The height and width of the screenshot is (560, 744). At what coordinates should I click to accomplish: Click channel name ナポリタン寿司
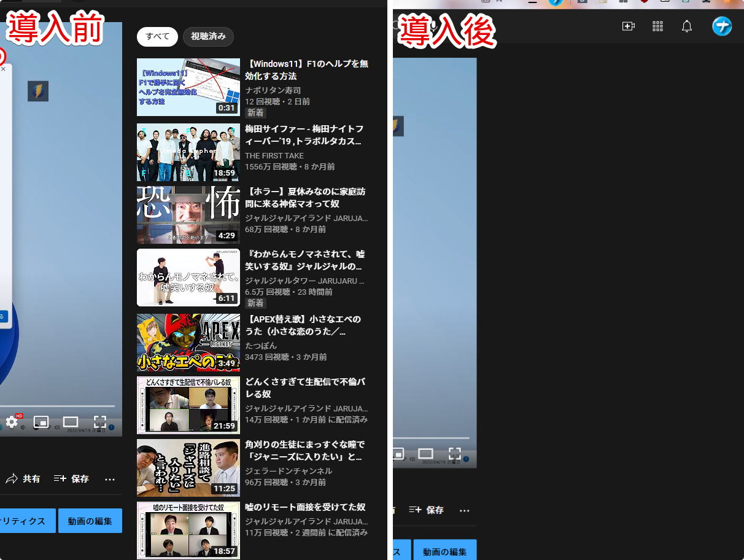[273, 90]
